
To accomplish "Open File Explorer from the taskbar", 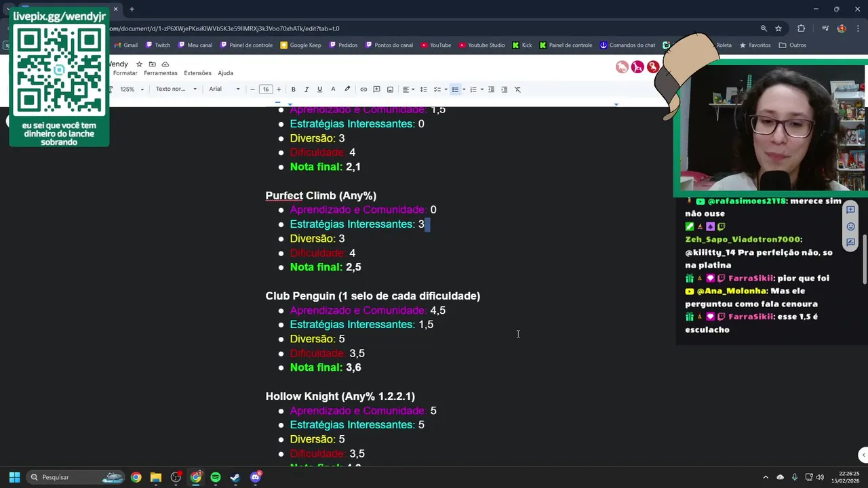I will (x=156, y=477).
